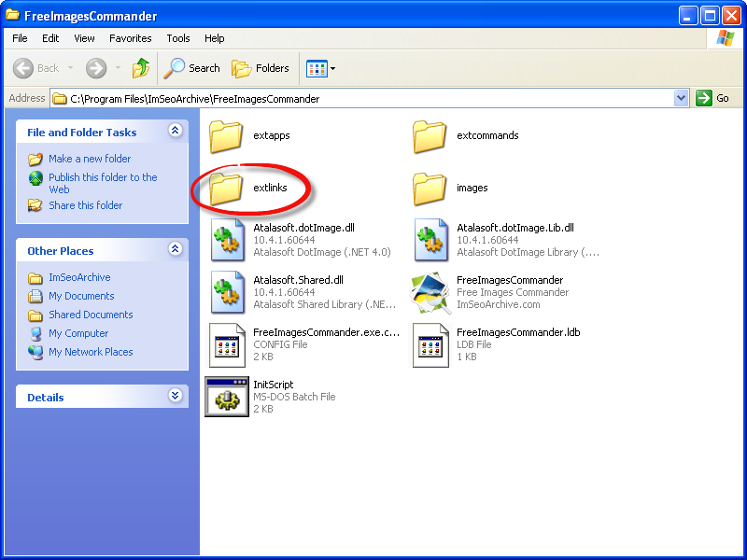Collapse the Other Places panel
This screenshot has height=560, width=747.
(176, 248)
